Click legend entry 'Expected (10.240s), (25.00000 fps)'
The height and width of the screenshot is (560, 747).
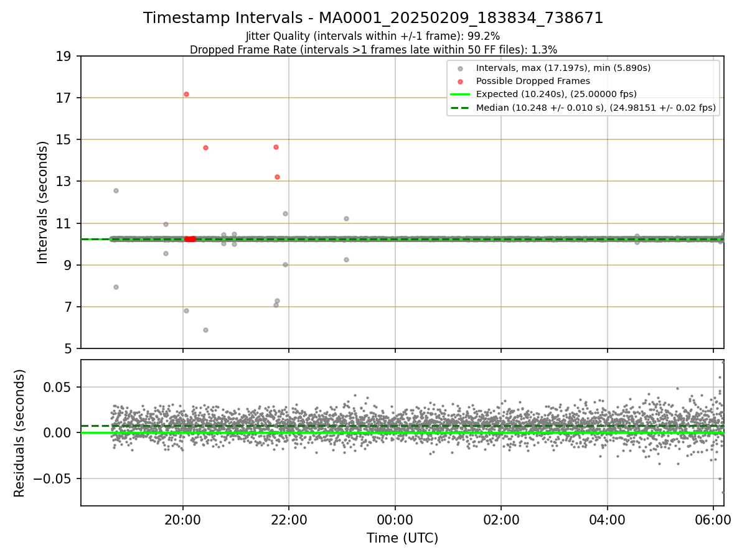point(557,95)
